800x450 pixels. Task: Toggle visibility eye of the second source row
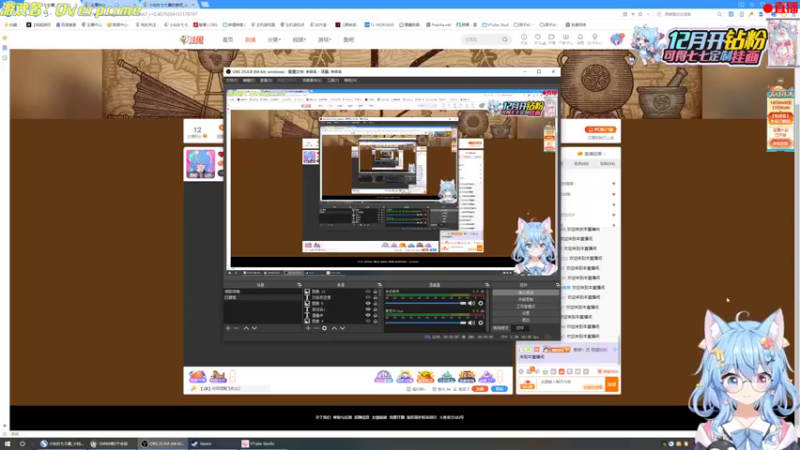tap(368, 297)
